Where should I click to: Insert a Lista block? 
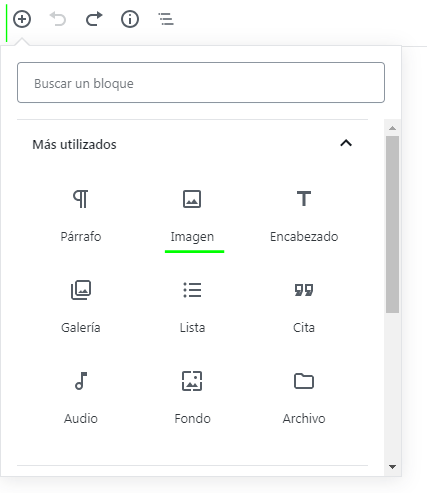[192, 306]
